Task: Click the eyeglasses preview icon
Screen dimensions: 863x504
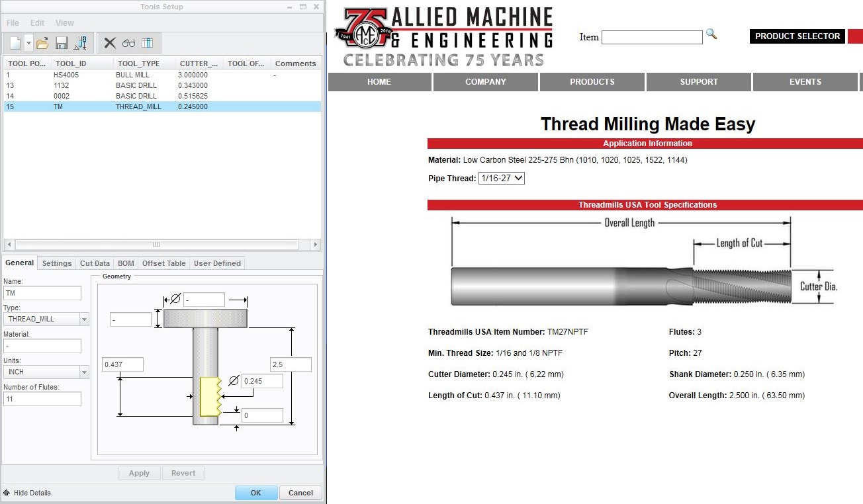Action: click(128, 44)
